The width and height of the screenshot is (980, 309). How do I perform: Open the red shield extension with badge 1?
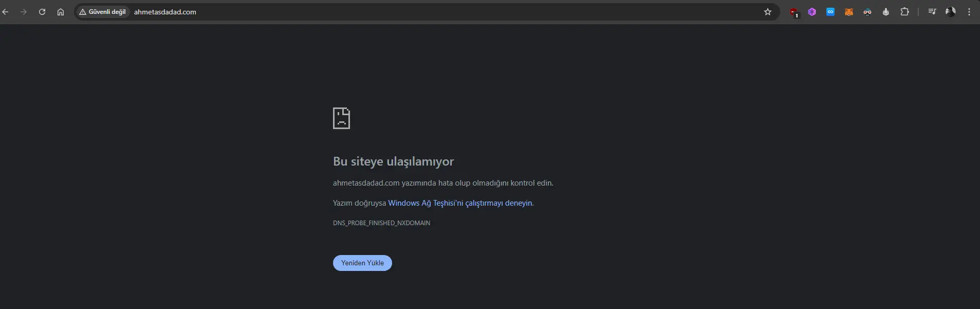tap(794, 12)
